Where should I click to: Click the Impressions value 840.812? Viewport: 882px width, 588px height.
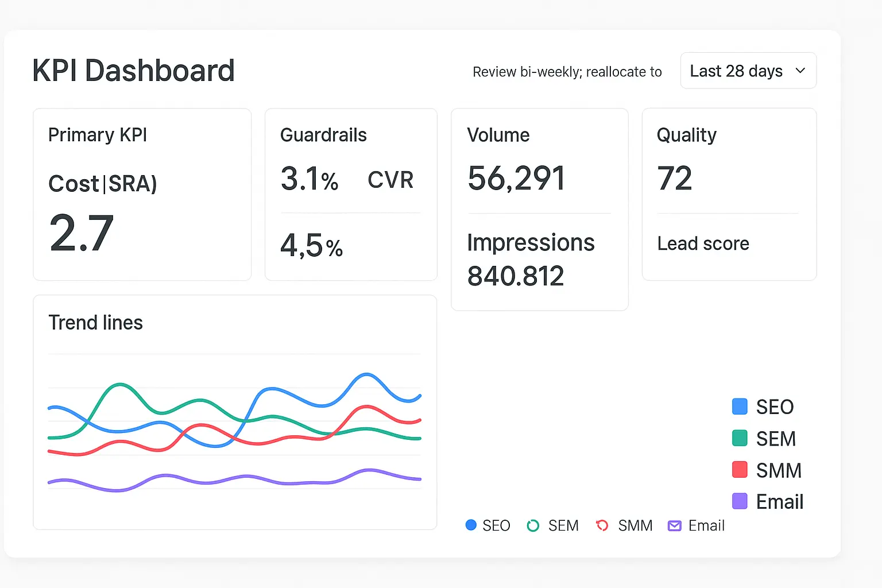pyautogui.click(x=516, y=276)
